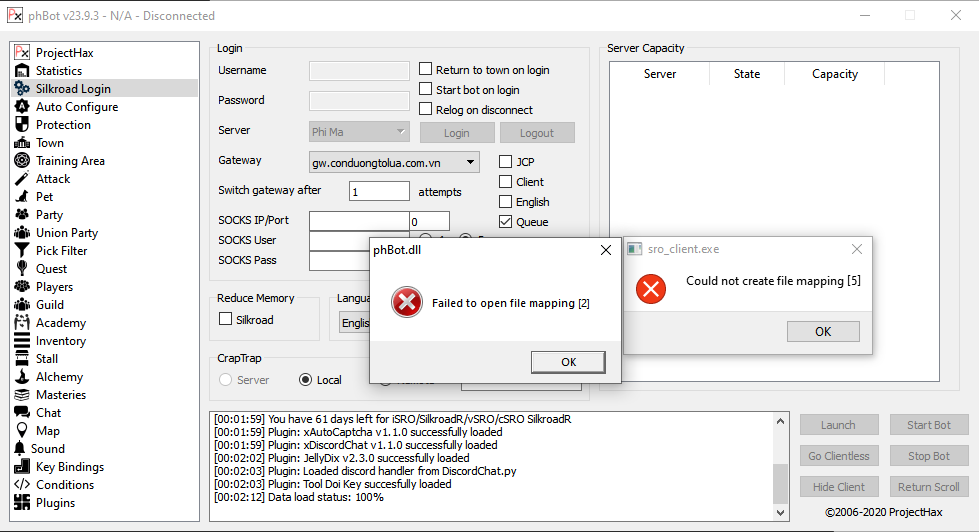The image size is (979, 532).
Task: Select the Inventory icon in the sidebar
Action: (x=22, y=341)
